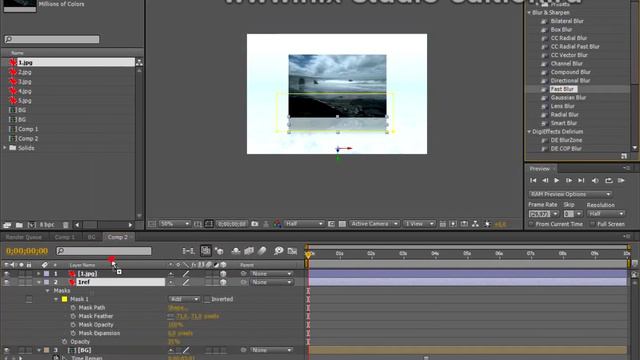
Task: Toggle pixel aspect ratio correction icon
Action: (442, 224)
